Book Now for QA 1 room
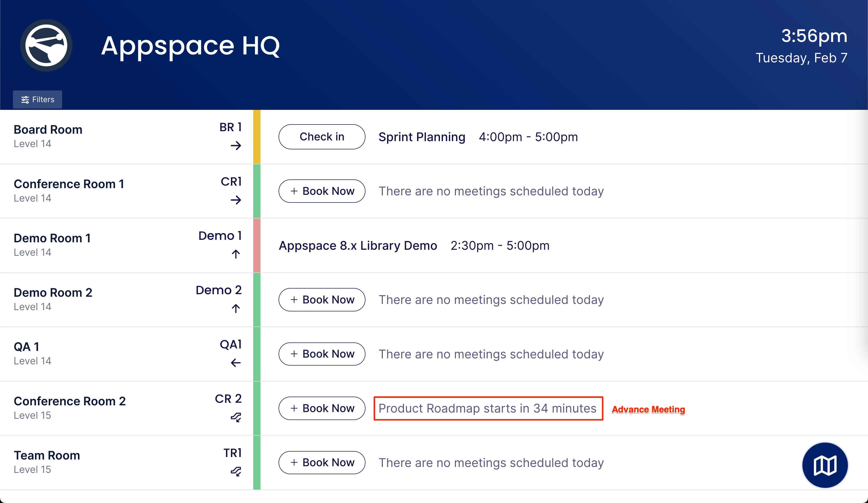868x503 pixels. (x=322, y=354)
